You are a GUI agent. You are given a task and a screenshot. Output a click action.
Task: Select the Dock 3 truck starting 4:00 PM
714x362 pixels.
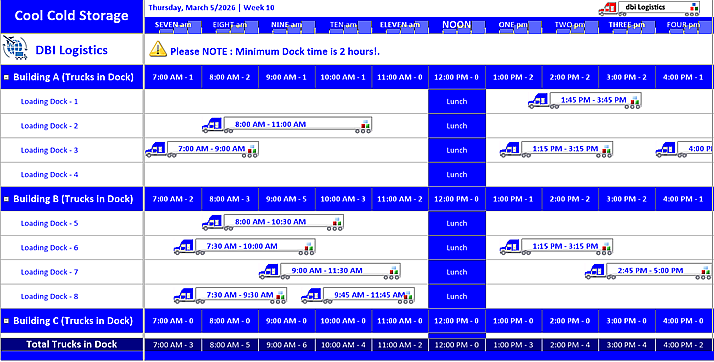(684, 149)
